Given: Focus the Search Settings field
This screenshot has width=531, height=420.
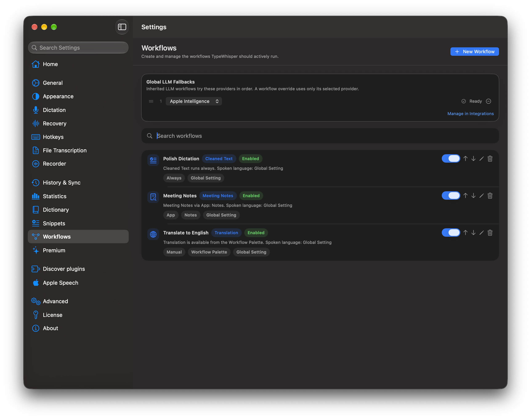Looking at the screenshot, I should (78, 48).
